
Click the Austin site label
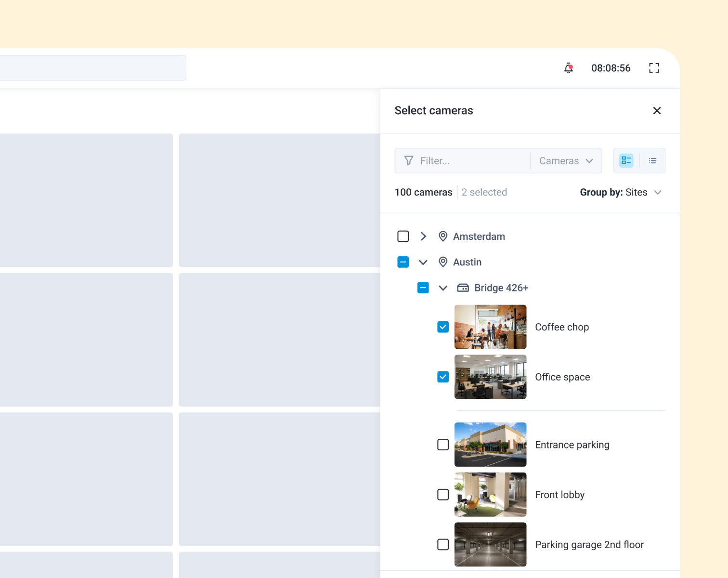(x=467, y=262)
